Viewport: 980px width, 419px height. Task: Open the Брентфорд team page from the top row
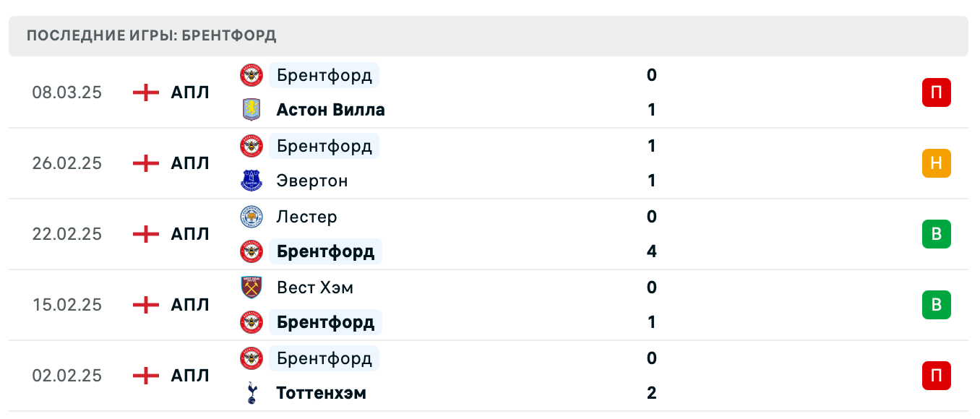pos(324,75)
